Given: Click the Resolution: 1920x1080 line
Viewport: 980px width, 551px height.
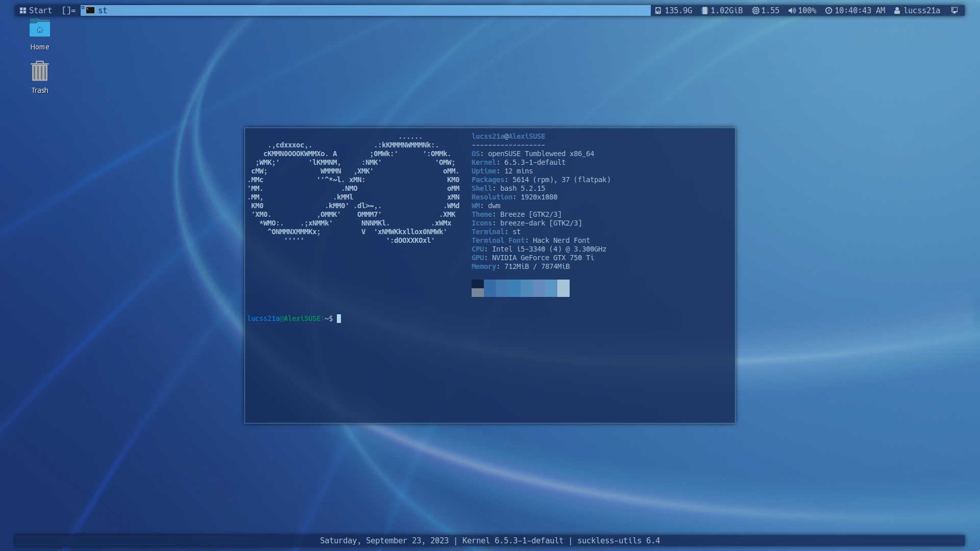Looking at the screenshot, I should [x=514, y=197].
